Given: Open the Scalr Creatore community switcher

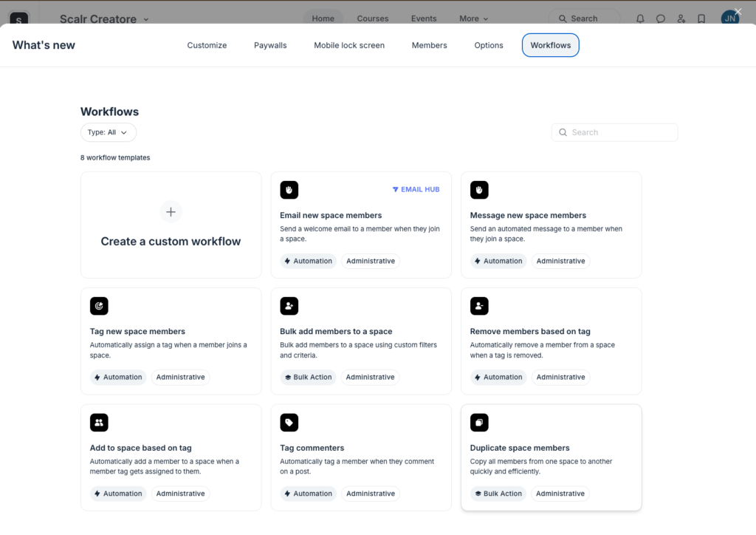Looking at the screenshot, I should coord(104,18).
